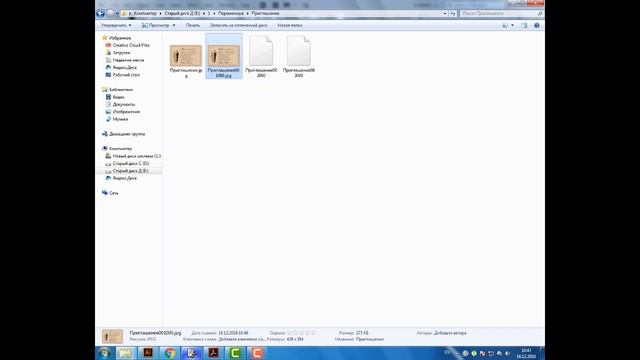The height and width of the screenshot is (360, 640).
Task: Click the preview thumbnail in details pane
Action: pyautogui.click(x=112, y=336)
